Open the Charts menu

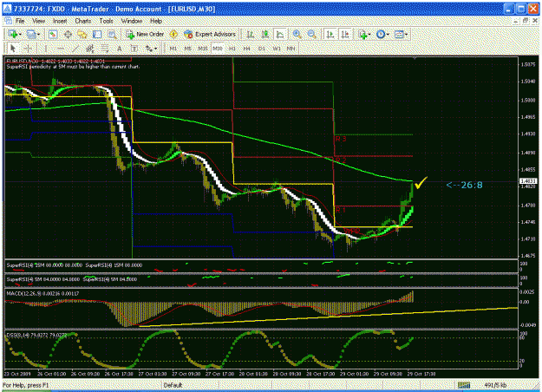tap(83, 21)
